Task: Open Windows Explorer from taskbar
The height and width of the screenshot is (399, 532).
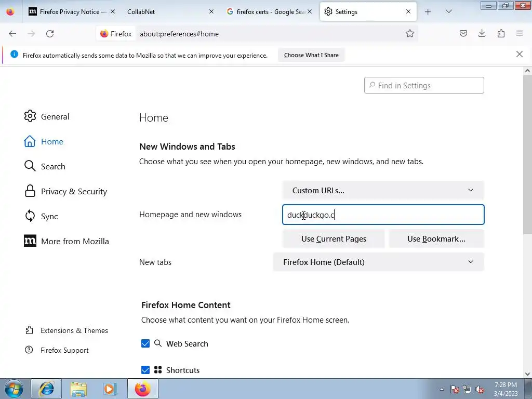Action: click(x=78, y=389)
